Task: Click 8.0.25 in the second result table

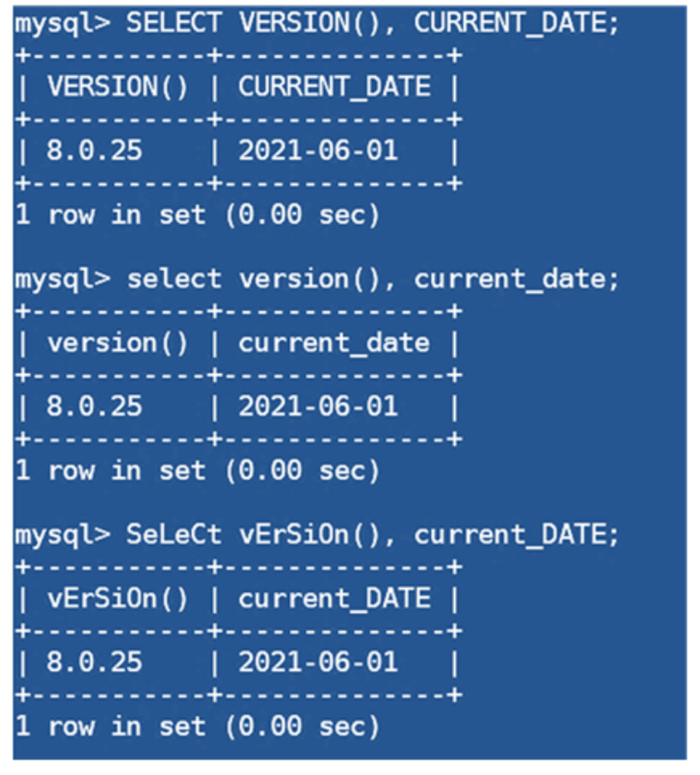Action: click(x=94, y=407)
